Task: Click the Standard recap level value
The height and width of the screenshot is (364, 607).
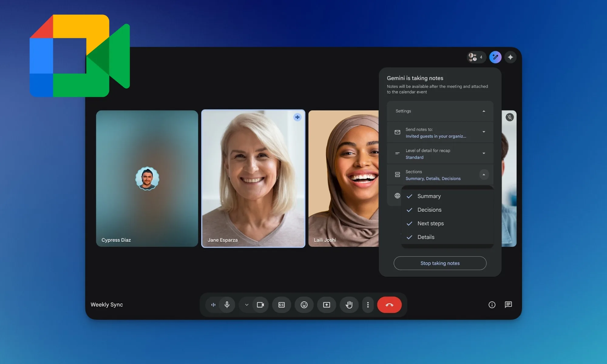Action: (x=415, y=157)
